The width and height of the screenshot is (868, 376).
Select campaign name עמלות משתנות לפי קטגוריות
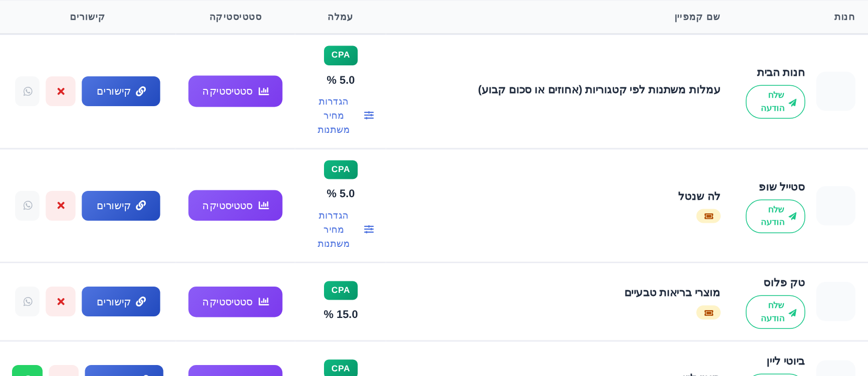pos(599,90)
